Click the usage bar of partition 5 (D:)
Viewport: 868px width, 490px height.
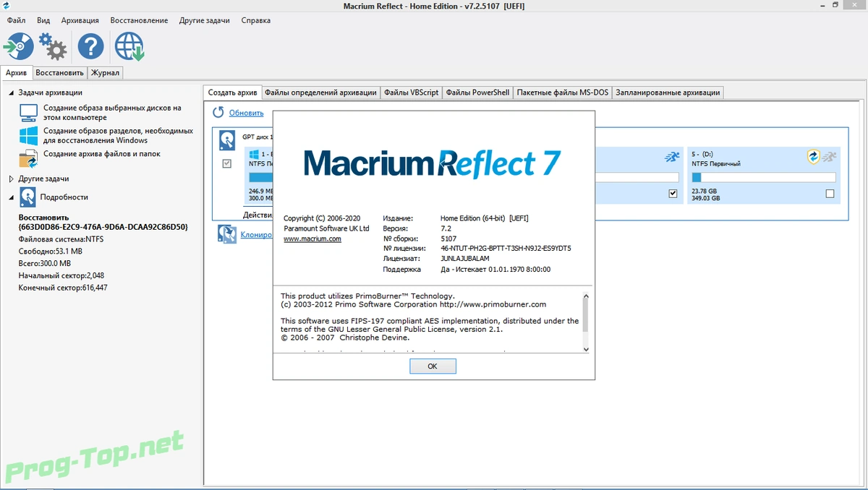pyautogui.click(x=764, y=177)
